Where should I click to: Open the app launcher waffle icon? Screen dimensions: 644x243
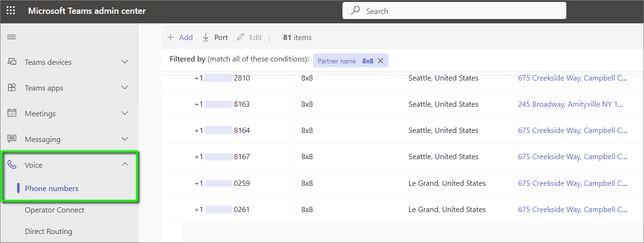coord(10,11)
